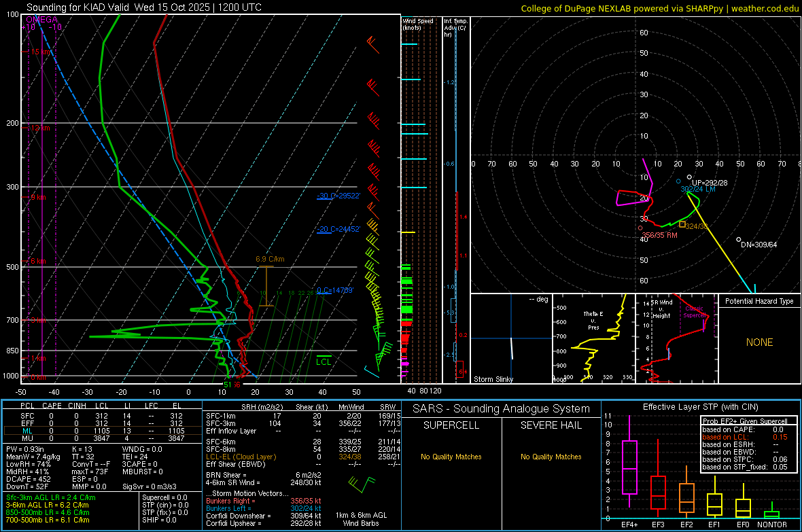Click the SUPERCELL column heading

coord(451,425)
